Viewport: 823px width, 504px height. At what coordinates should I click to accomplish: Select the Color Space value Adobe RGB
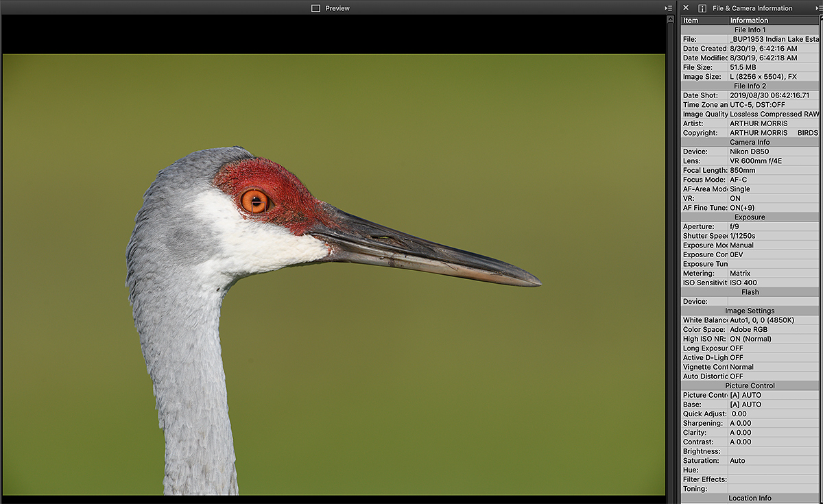[x=749, y=330]
